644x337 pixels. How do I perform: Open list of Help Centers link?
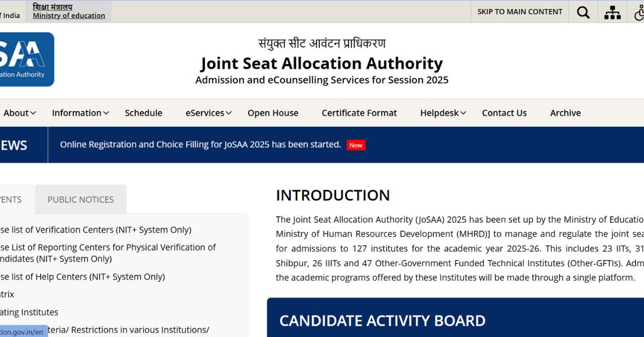click(82, 277)
